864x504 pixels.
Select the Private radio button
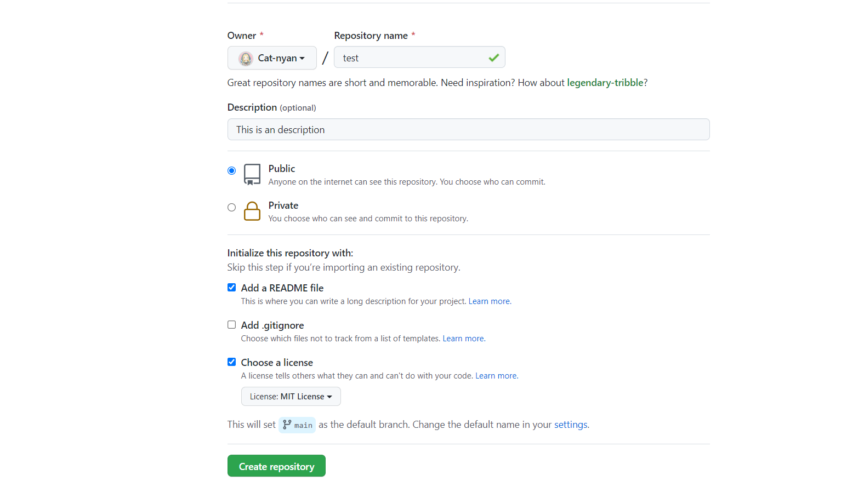coord(232,208)
